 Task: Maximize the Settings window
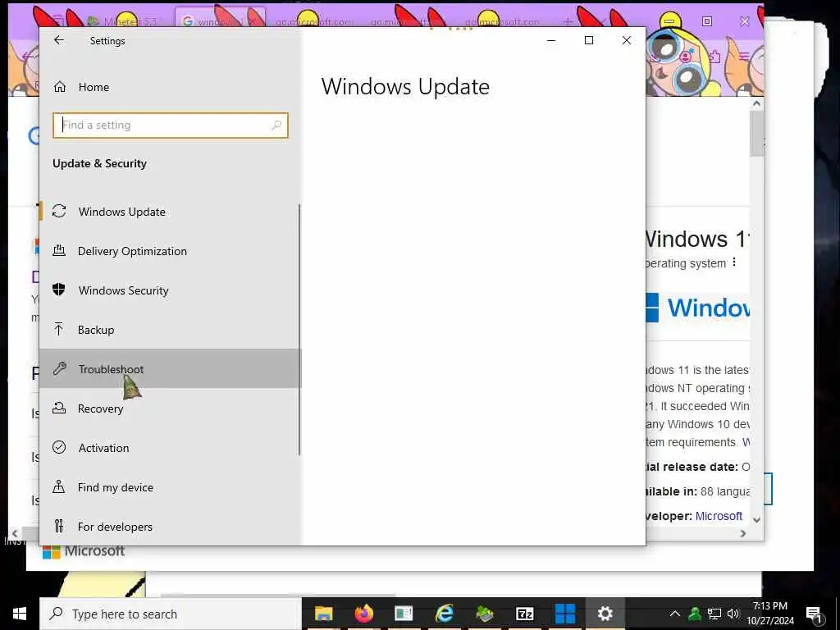(x=589, y=40)
